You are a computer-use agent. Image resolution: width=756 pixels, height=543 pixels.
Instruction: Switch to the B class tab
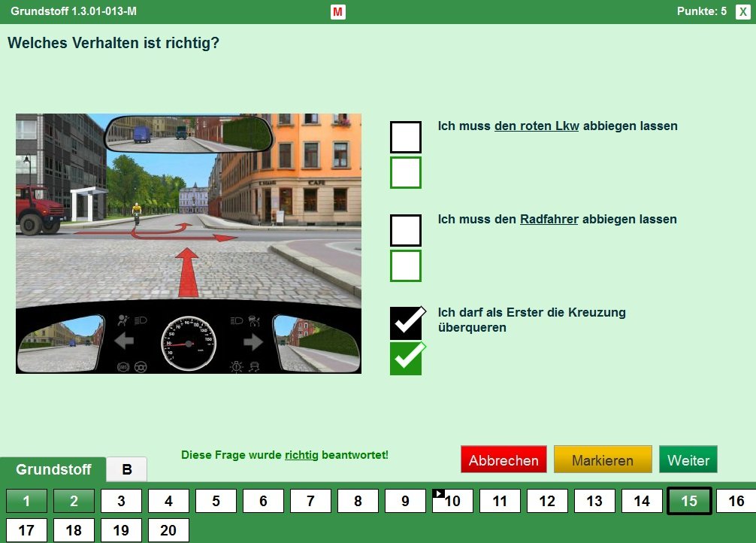[x=127, y=469]
